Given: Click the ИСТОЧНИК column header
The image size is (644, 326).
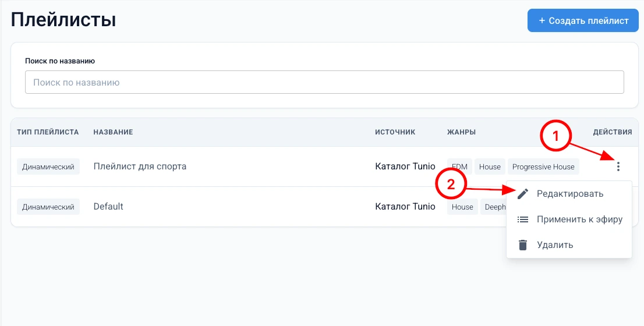Looking at the screenshot, I should [395, 132].
